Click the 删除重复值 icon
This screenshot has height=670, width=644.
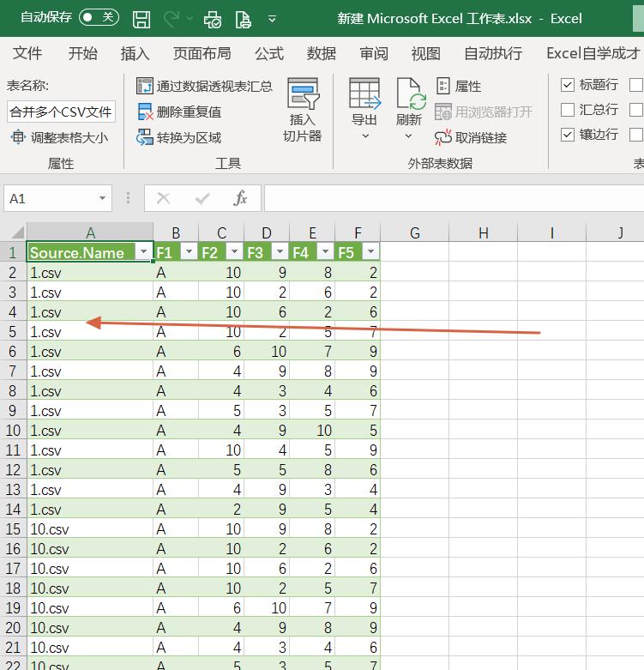pyautogui.click(x=145, y=112)
